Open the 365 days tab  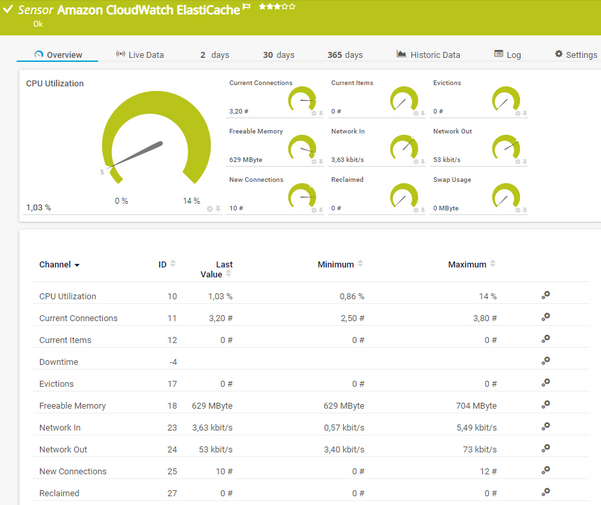point(345,55)
